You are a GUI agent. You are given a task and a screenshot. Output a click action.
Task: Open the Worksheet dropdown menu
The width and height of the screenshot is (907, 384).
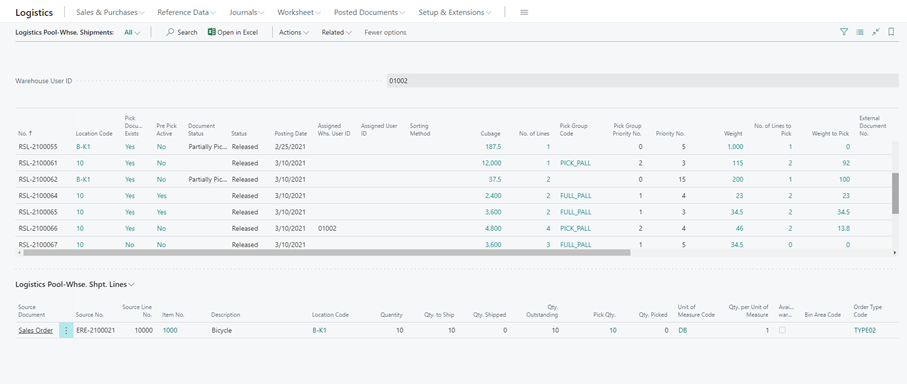[300, 12]
